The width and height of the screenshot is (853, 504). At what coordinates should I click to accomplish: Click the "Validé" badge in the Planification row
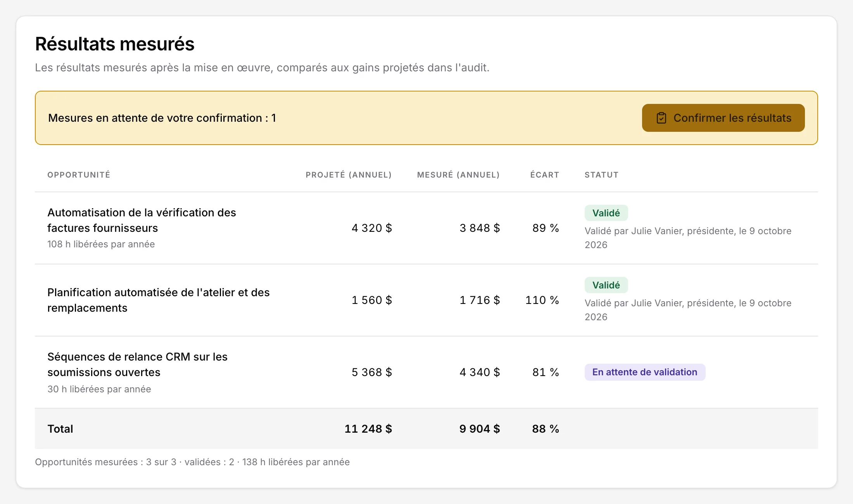point(606,285)
